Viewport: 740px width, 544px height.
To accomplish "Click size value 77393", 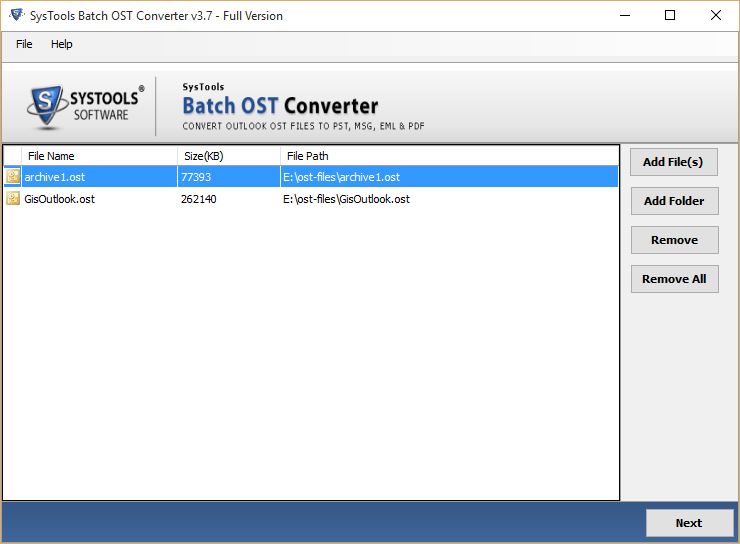I will (196, 177).
